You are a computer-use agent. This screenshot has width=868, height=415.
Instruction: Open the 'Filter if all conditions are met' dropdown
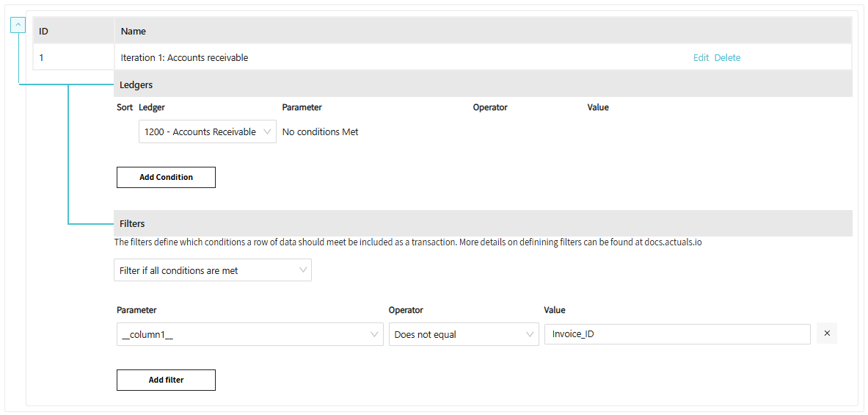tap(213, 270)
